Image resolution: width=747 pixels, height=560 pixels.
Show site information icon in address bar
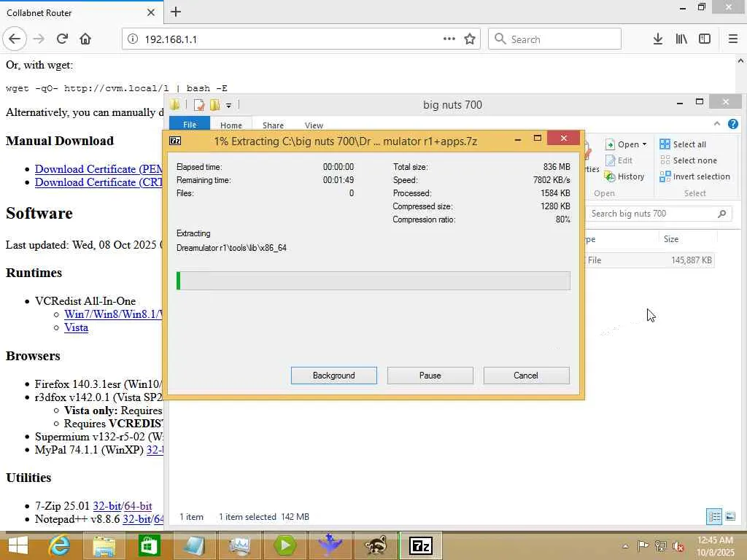pyautogui.click(x=133, y=39)
